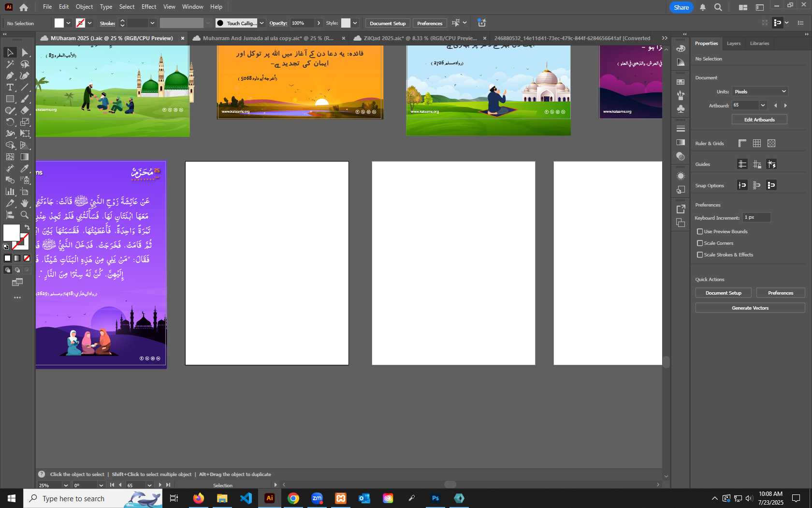Click Document Setup in Quick Actions

[723, 293]
